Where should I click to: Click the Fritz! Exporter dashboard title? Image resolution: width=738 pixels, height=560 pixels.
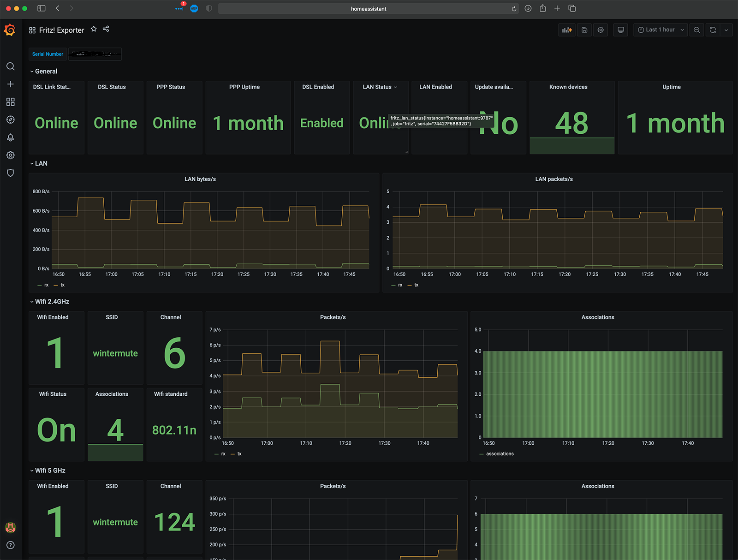61,30
